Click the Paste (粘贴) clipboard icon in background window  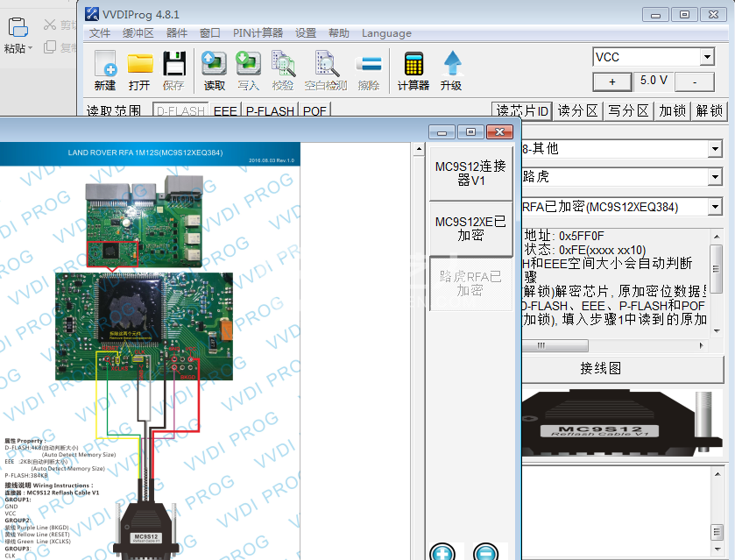(x=18, y=27)
